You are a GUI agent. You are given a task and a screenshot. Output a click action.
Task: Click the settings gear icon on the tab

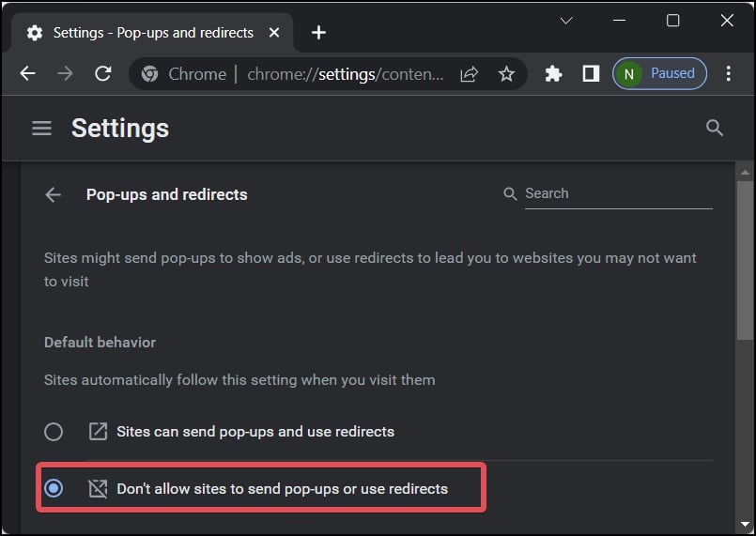[35, 33]
